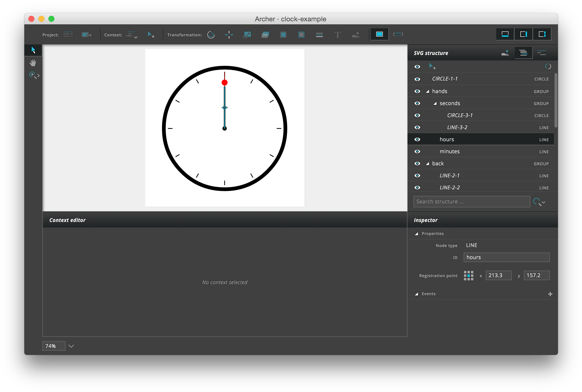This screenshot has height=392, width=582.
Task: Choose the rotate transformation icon
Action: pyautogui.click(x=211, y=35)
